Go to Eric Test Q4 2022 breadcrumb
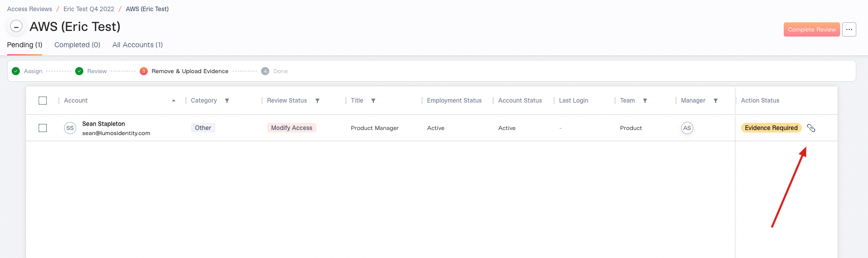The image size is (868, 258). coord(89,9)
